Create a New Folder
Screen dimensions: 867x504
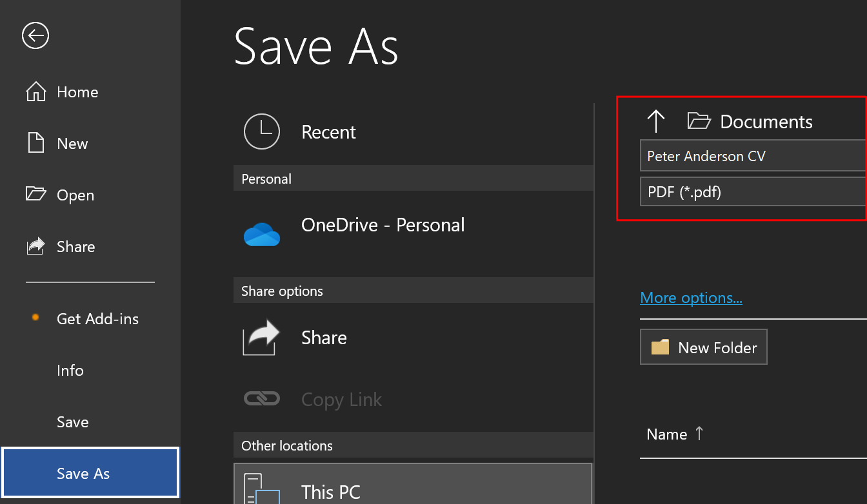703,347
